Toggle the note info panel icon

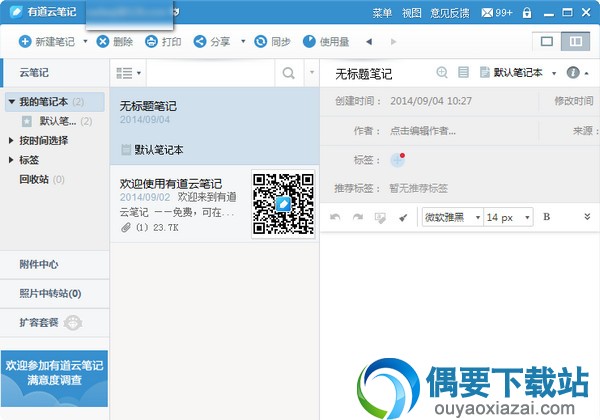tap(573, 73)
